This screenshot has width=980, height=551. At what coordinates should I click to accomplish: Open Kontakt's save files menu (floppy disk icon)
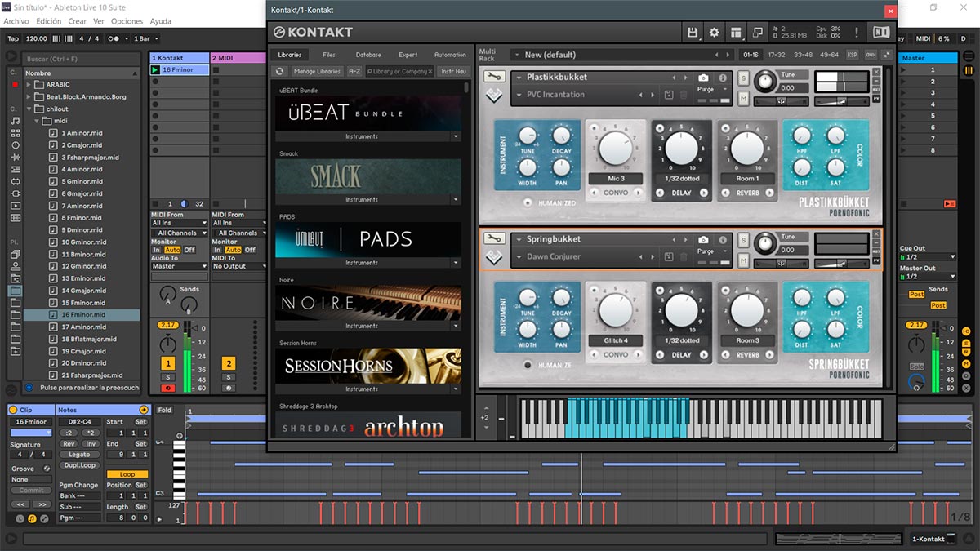(693, 32)
